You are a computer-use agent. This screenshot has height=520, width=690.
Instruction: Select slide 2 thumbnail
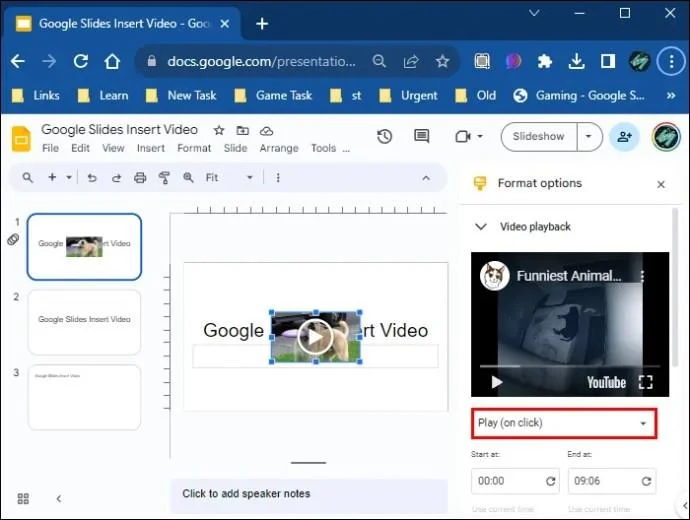click(84, 322)
